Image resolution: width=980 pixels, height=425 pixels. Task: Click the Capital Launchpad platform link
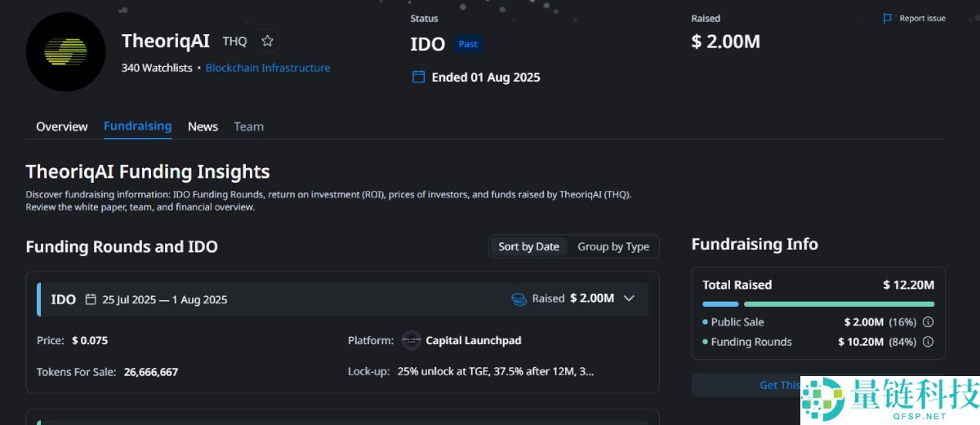(x=473, y=340)
